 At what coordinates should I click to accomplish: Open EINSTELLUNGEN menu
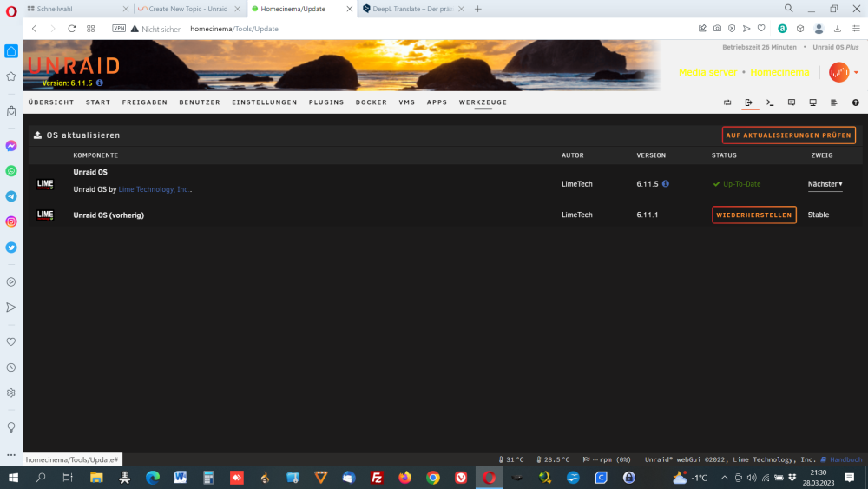point(265,102)
